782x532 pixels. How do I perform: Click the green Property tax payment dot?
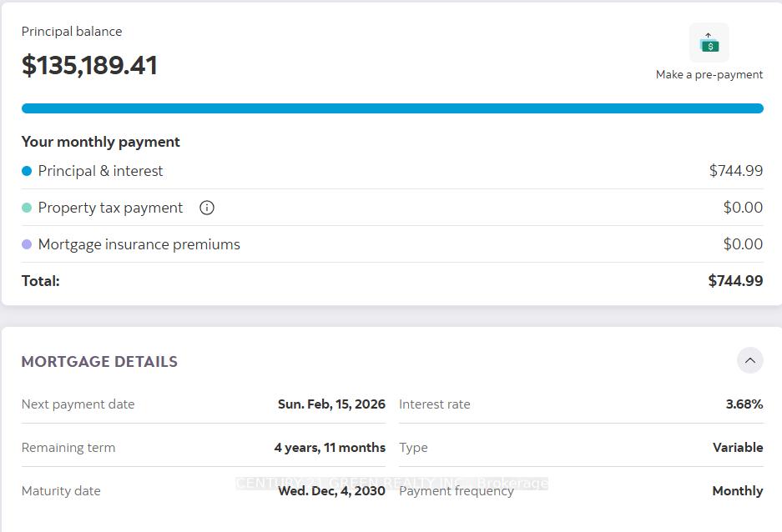point(27,208)
